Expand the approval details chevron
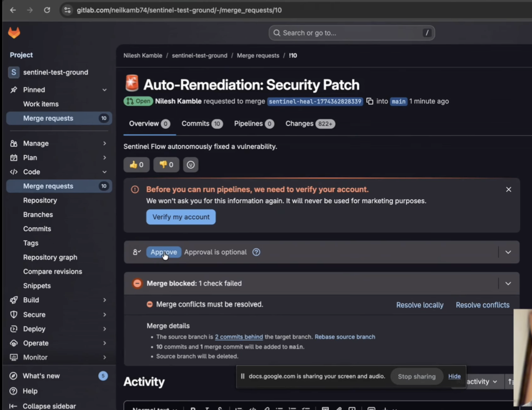This screenshot has width=532, height=410. pyautogui.click(x=508, y=252)
